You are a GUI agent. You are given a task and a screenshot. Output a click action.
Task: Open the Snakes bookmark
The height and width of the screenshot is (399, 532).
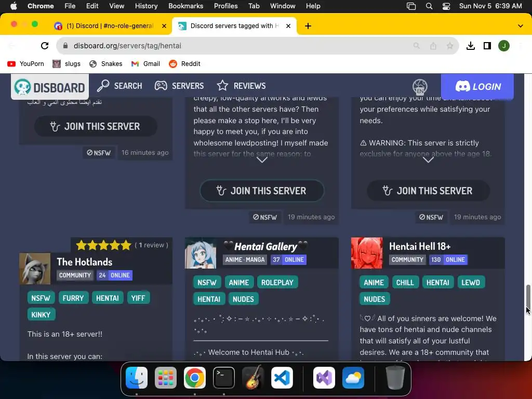point(105,64)
